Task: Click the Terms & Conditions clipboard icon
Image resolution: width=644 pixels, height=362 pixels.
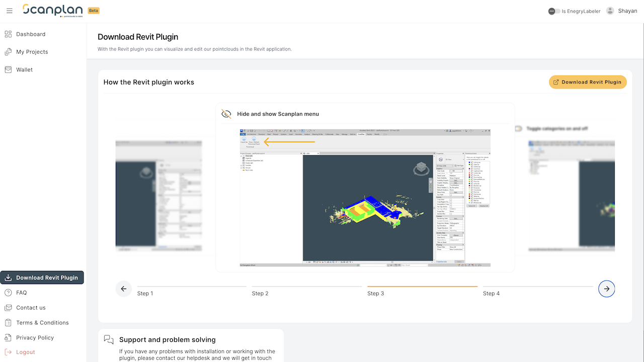Action: click(8, 323)
